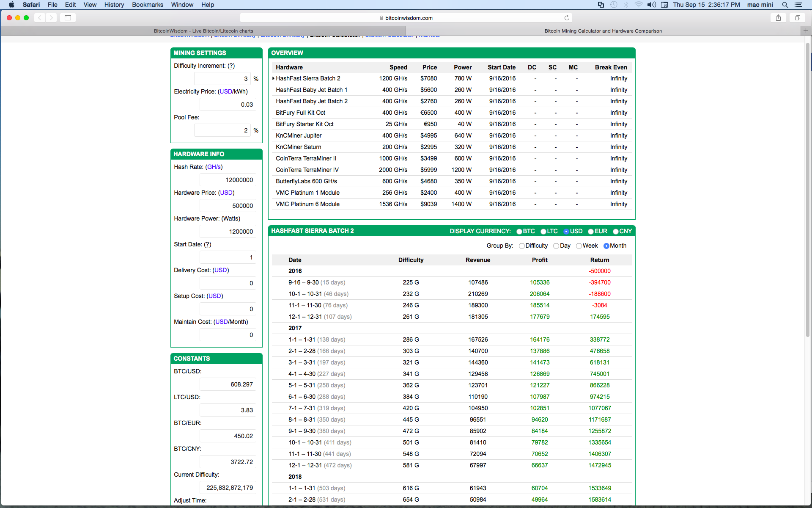This screenshot has height=508, width=812.
Task: Select the KnCMiner Jupiter hardware row
Action: pyautogui.click(x=452, y=135)
